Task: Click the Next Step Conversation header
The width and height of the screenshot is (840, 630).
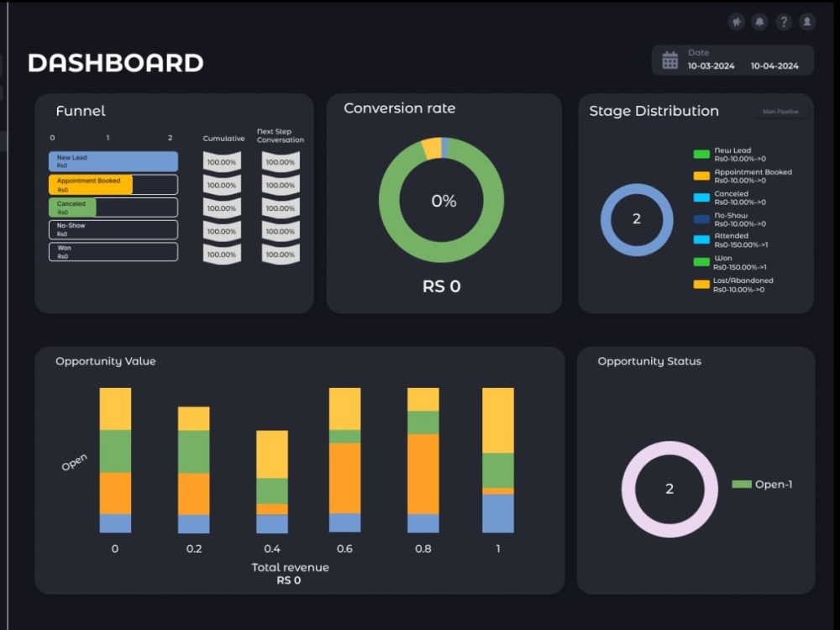Action: tap(281, 135)
